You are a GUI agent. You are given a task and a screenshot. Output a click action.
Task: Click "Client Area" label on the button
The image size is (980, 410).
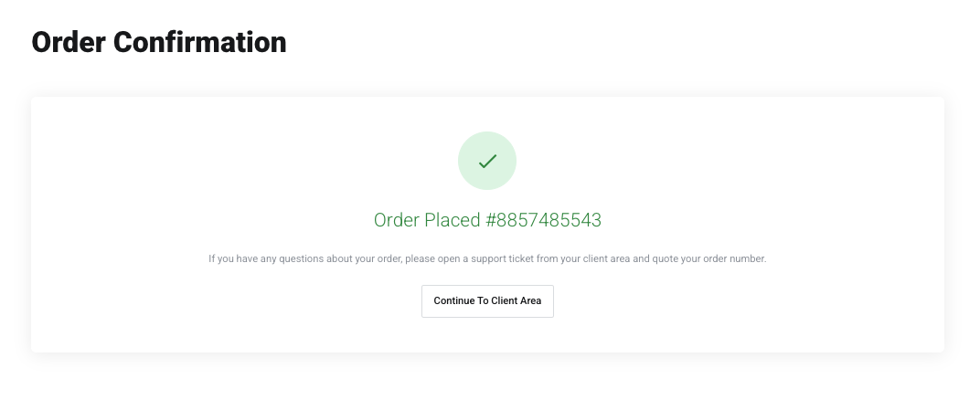[x=517, y=300]
